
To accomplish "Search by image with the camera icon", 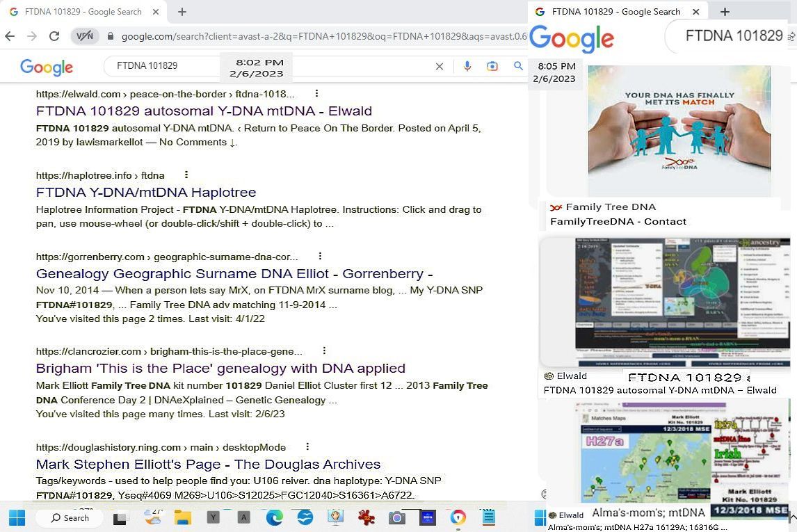I will point(492,66).
